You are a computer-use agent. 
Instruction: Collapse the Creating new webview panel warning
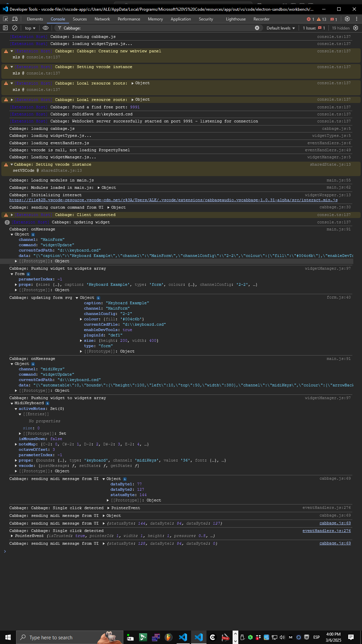12,51
